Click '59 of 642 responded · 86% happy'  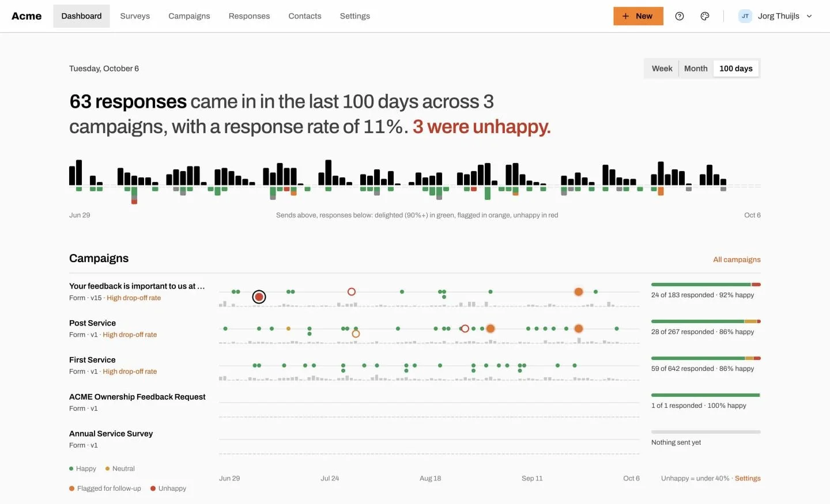[x=703, y=369]
